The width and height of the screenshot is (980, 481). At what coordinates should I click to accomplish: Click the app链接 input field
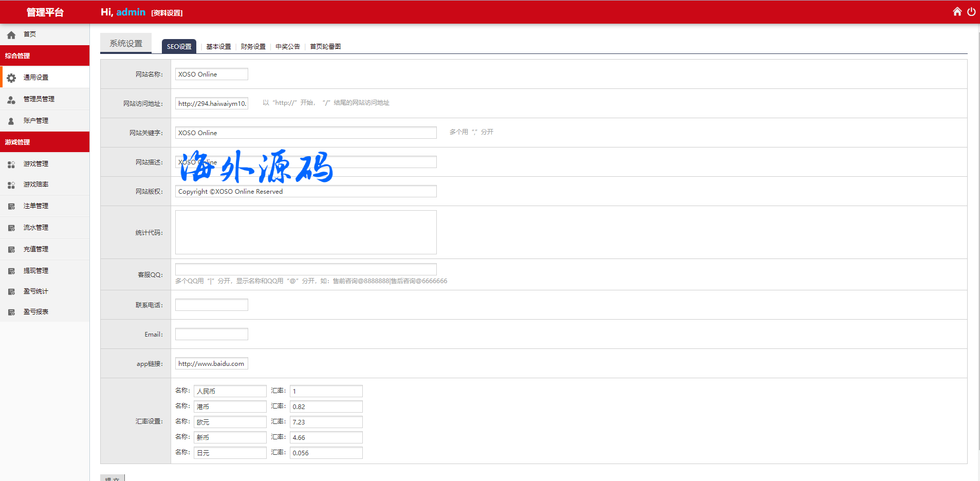click(x=211, y=364)
